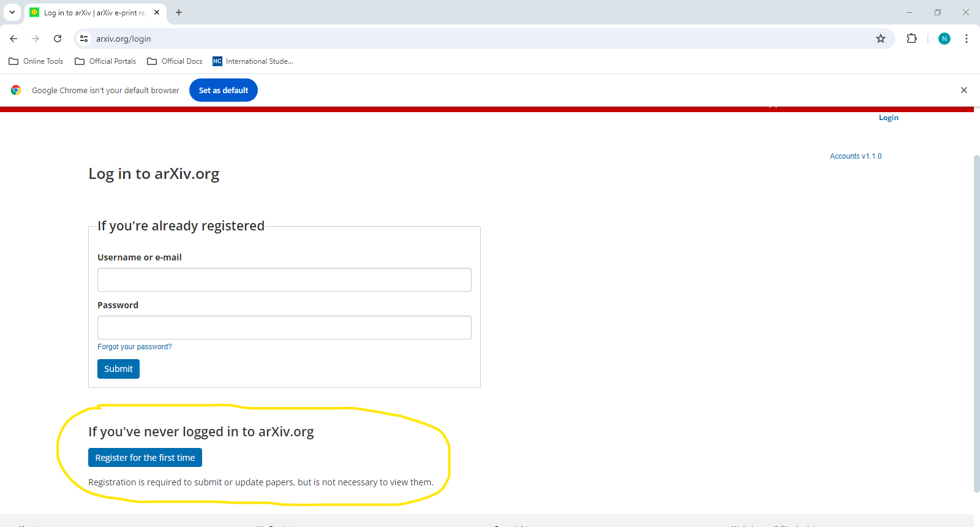980x527 pixels.
Task: Click the address bar URL arxiv.org/login
Action: coord(124,39)
